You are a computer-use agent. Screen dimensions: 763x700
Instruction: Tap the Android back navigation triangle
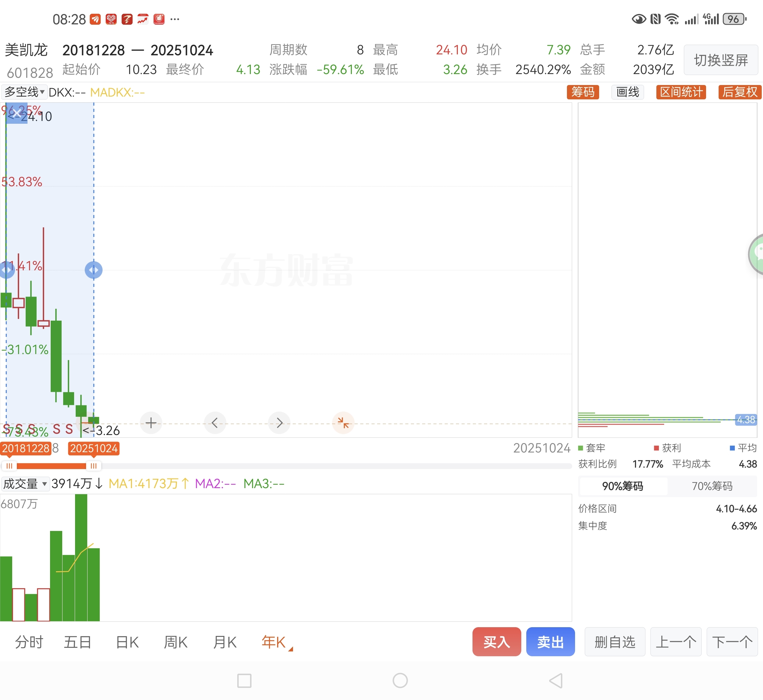click(x=556, y=681)
